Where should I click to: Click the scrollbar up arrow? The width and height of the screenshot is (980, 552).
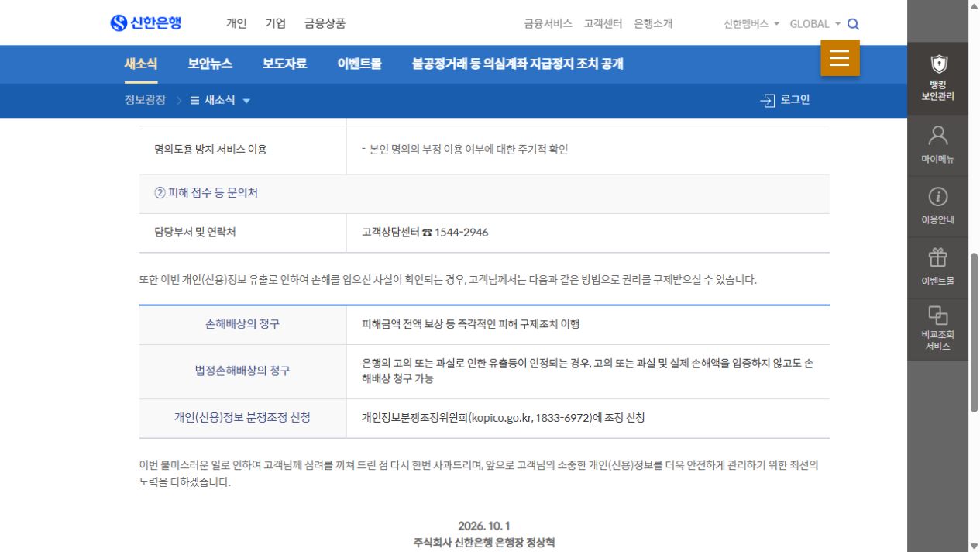(x=974, y=6)
